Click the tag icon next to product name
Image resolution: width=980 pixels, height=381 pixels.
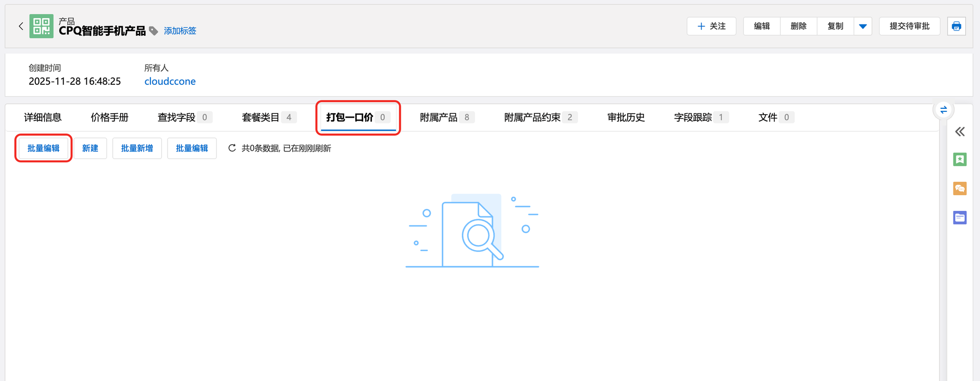(x=154, y=31)
